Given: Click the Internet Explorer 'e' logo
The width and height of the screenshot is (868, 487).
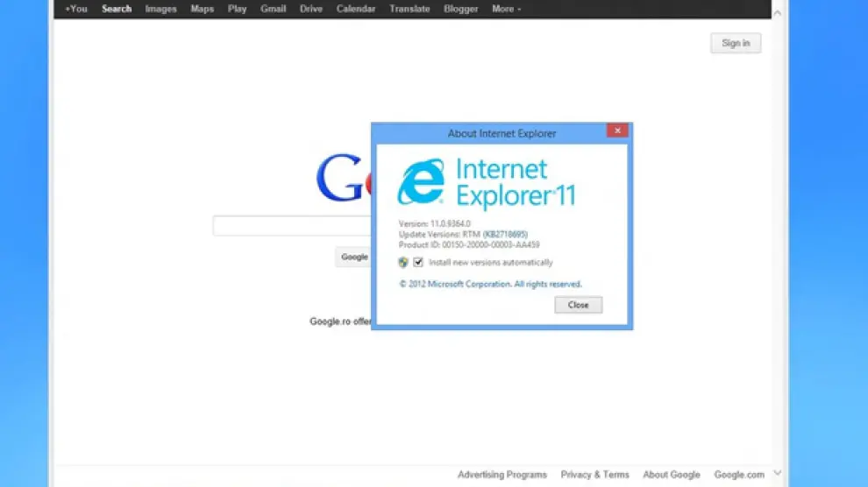Looking at the screenshot, I should coord(421,182).
